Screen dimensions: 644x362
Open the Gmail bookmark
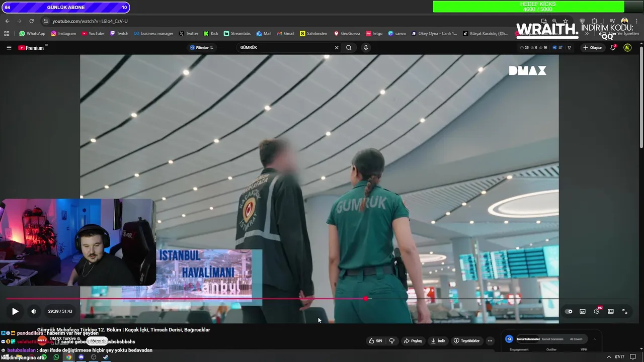click(285, 34)
